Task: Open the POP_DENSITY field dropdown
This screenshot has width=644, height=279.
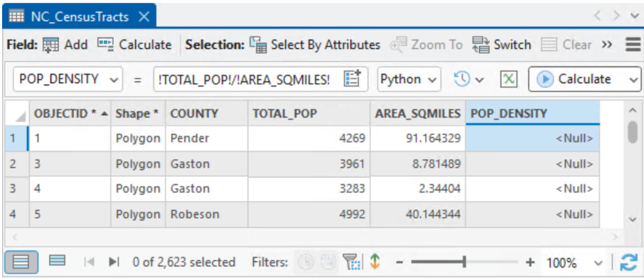Action: pyautogui.click(x=68, y=79)
